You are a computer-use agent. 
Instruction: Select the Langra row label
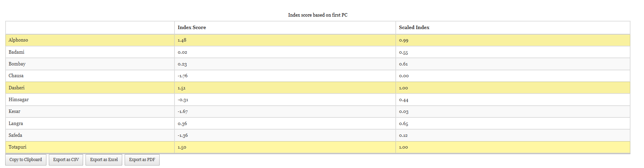[x=16, y=123]
